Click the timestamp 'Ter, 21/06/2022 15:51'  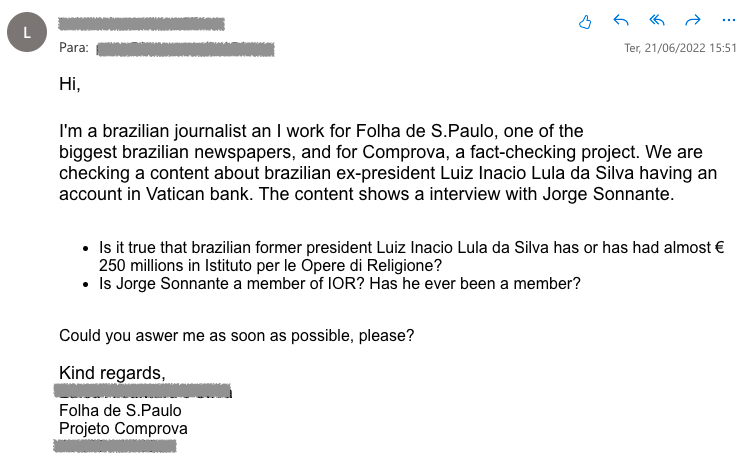click(x=680, y=48)
